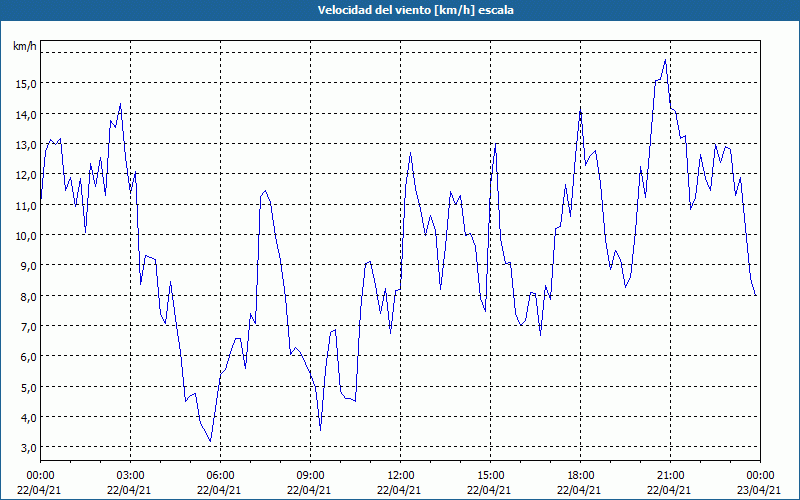Select the 21:00 time label

tap(670, 476)
